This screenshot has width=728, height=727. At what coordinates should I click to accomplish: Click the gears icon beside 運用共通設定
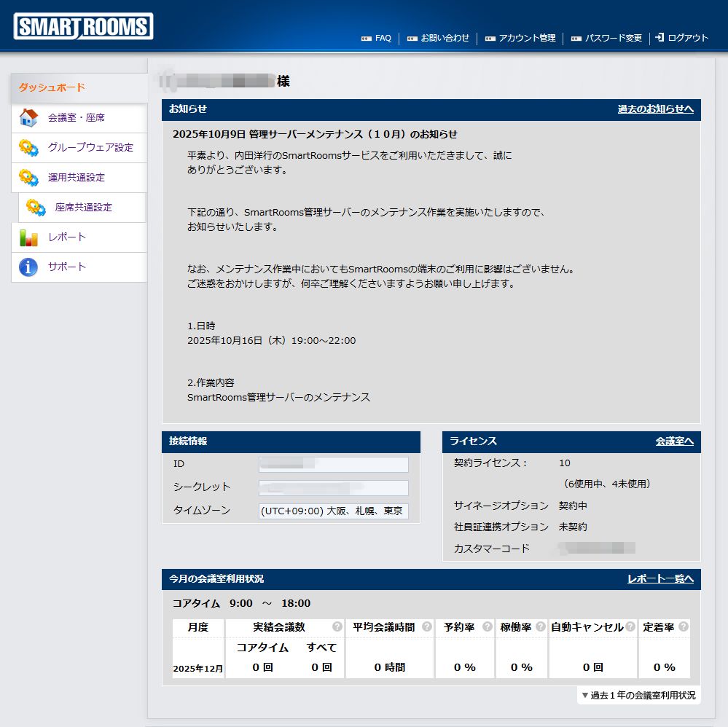coord(28,178)
